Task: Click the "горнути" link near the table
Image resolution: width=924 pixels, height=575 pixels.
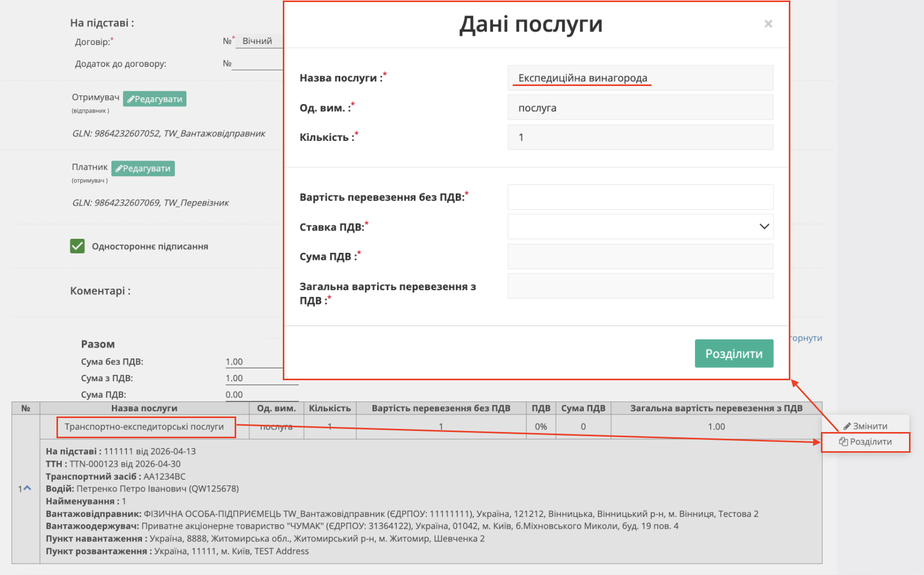Action: (x=806, y=338)
